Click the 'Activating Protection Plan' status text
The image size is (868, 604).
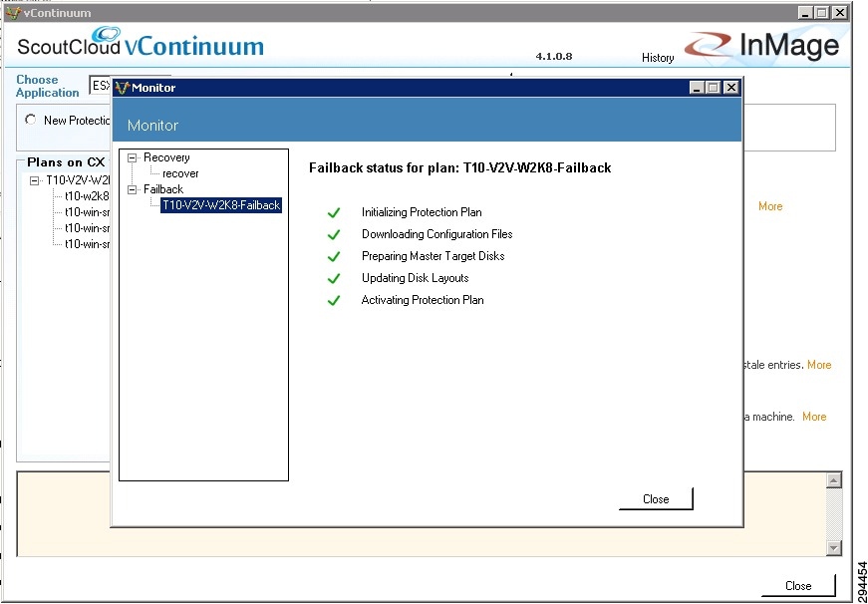pos(423,301)
